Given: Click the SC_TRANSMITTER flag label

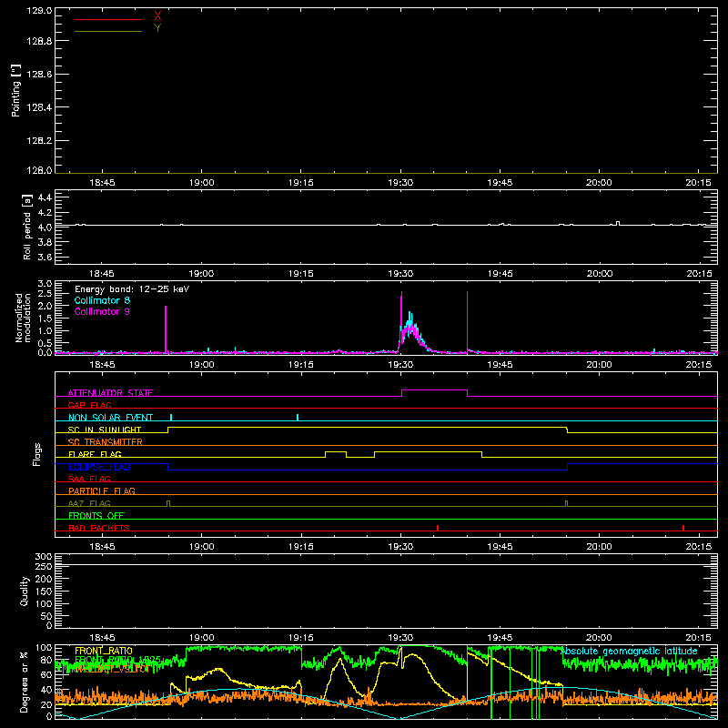Looking at the screenshot, I should pyautogui.click(x=106, y=442).
